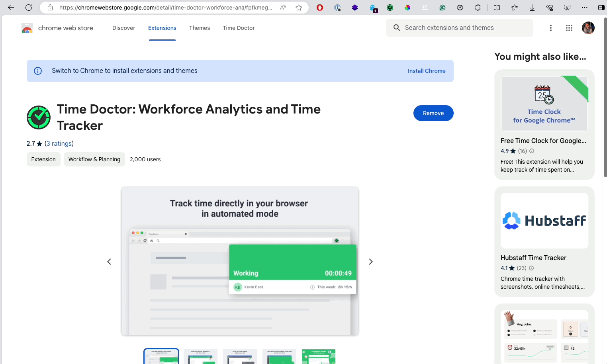
Task: Click the Remove button
Action: point(433,113)
